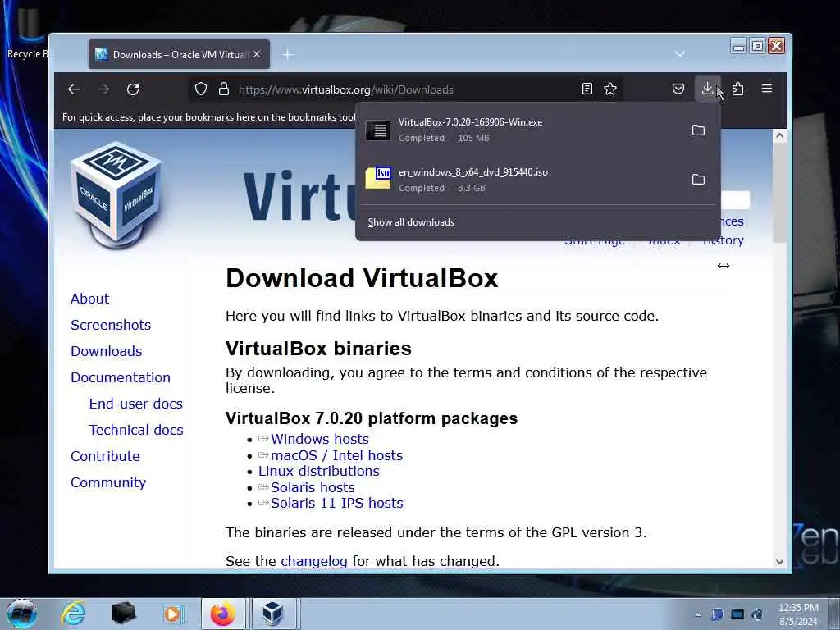Open the changelog link
This screenshot has height=630, width=840.
point(314,561)
